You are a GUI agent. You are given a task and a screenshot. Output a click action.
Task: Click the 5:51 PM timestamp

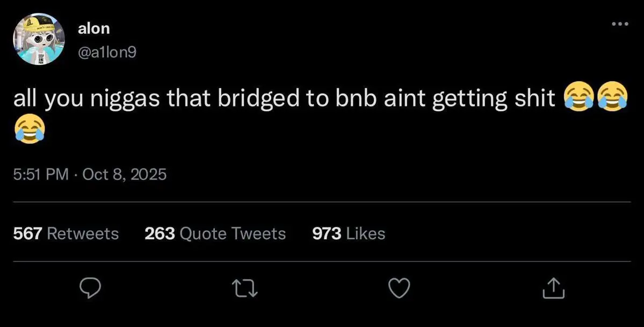pyautogui.click(x=40, y=174)
